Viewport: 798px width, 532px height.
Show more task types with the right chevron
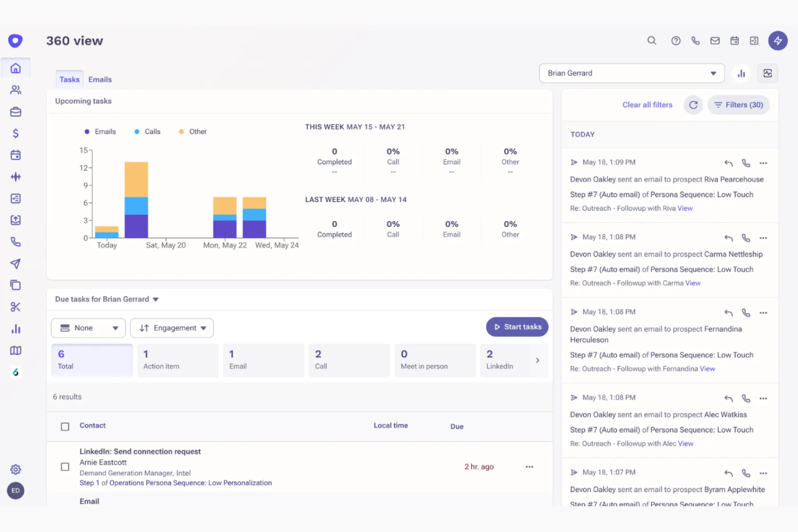pos(538,360)
